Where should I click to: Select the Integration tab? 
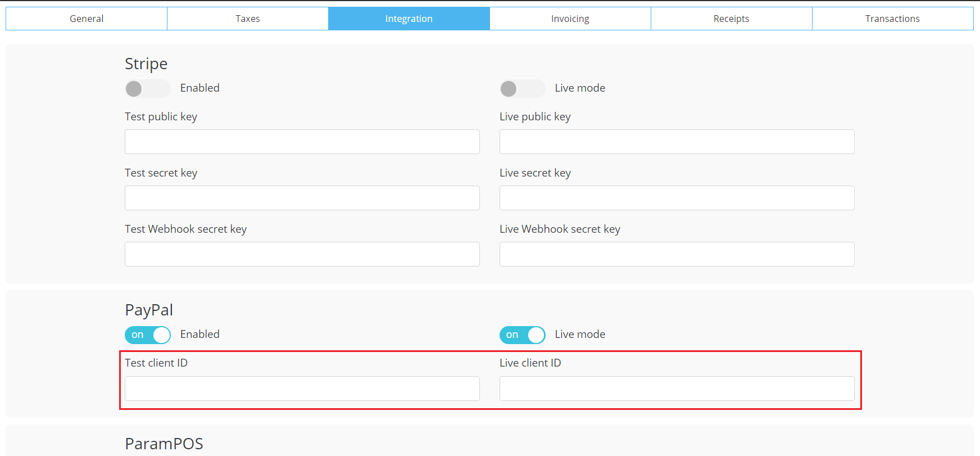pyautogui.click(x=409, y=19)
